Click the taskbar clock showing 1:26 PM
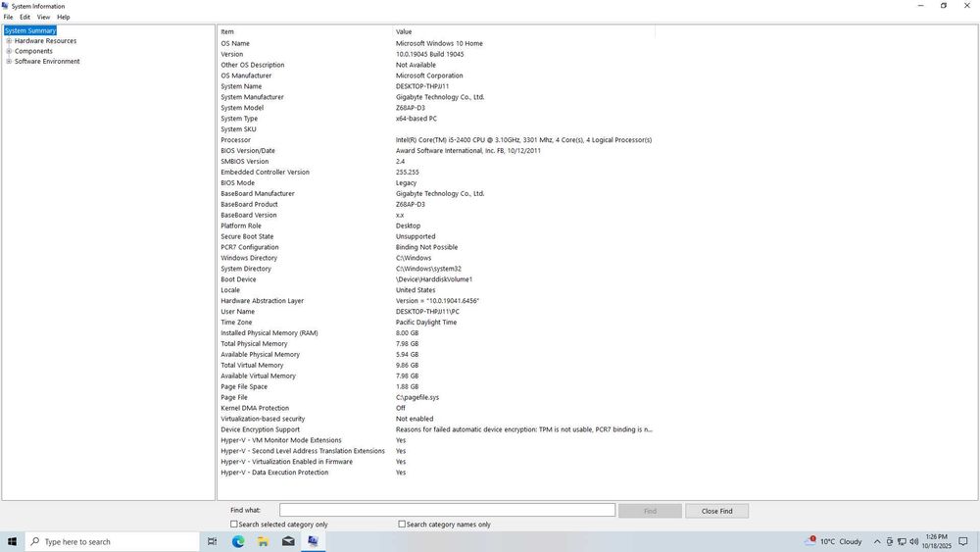This screenshot has width=980, height=552. [x=936, y=541]
